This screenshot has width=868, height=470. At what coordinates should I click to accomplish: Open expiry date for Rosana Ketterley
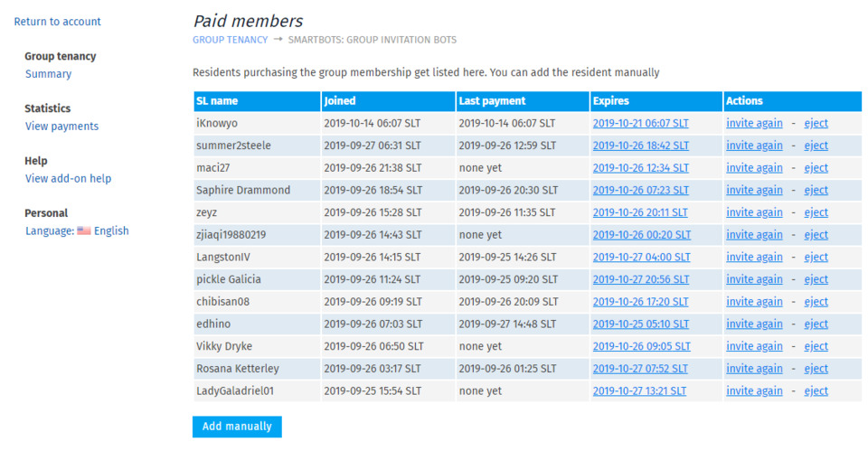[640, 369]
